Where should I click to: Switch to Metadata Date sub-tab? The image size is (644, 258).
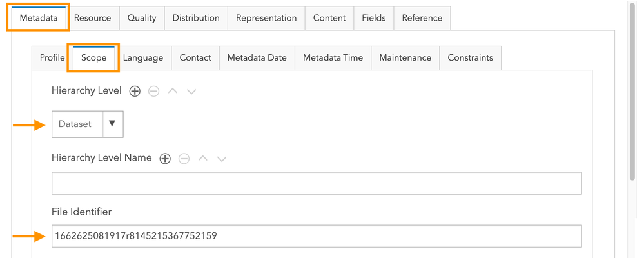[x=257, y=57]
